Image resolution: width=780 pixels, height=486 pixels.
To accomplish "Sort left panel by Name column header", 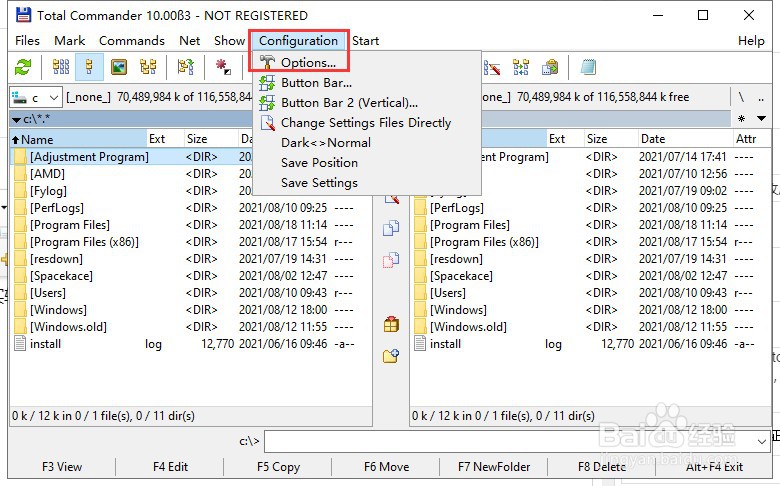I will (79, 139).
